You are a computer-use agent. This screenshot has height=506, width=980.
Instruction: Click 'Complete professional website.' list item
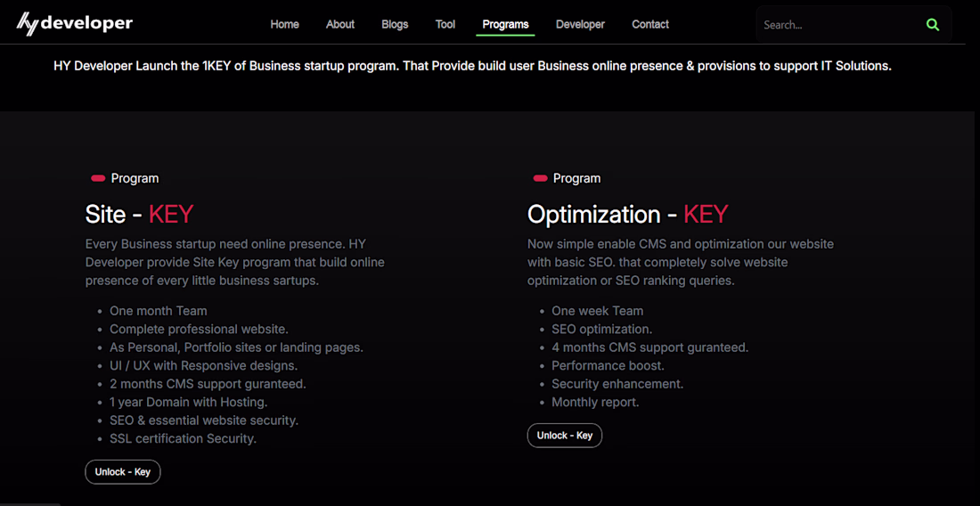199,329
